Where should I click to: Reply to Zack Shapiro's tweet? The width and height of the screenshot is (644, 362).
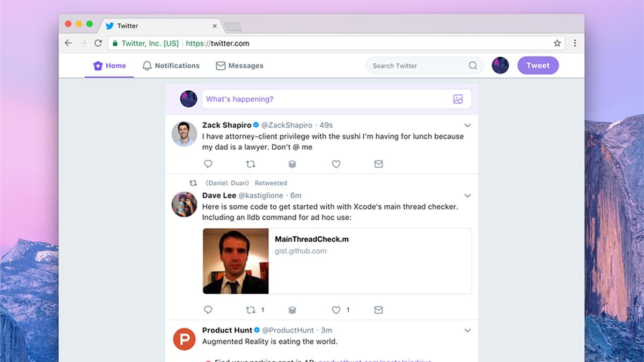(208, 164)
